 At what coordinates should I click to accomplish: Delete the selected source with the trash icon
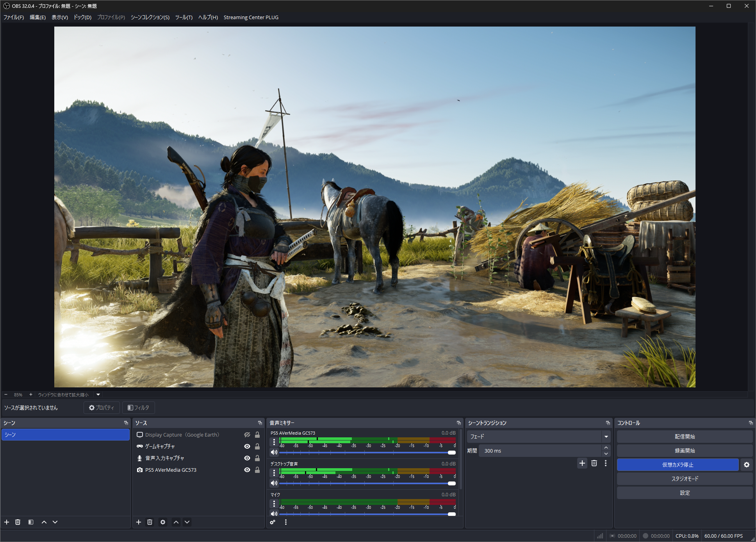[x=150, y=522]
